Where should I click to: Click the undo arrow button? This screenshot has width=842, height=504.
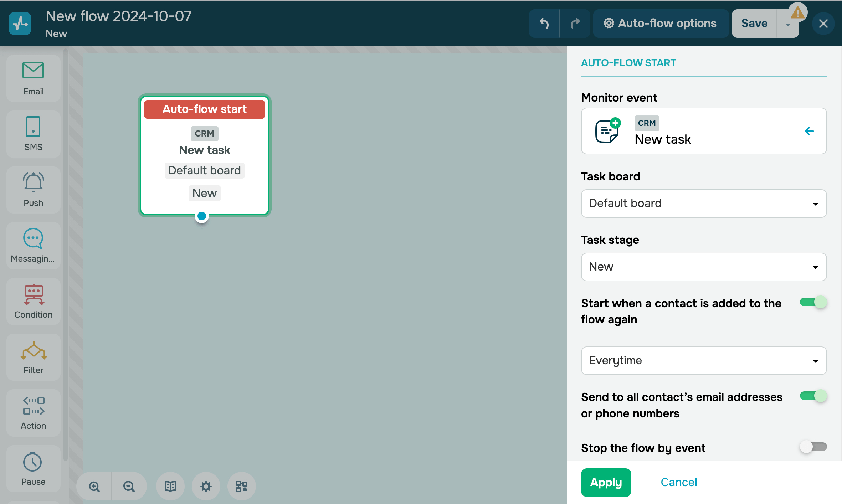coord(544,24)
